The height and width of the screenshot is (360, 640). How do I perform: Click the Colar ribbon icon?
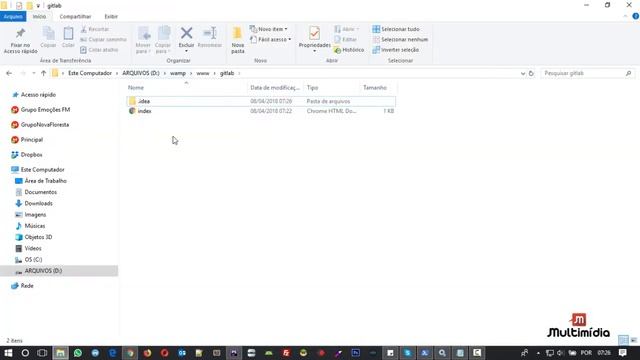[x=68, y=33]
